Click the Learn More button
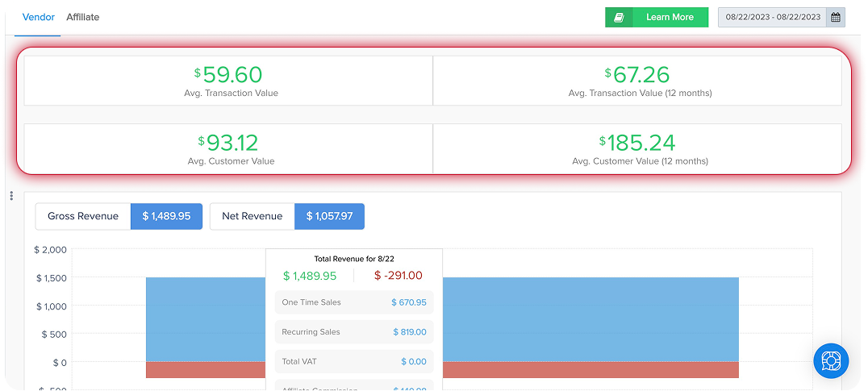This screenshot has height=391, width=868. (670, 17)
